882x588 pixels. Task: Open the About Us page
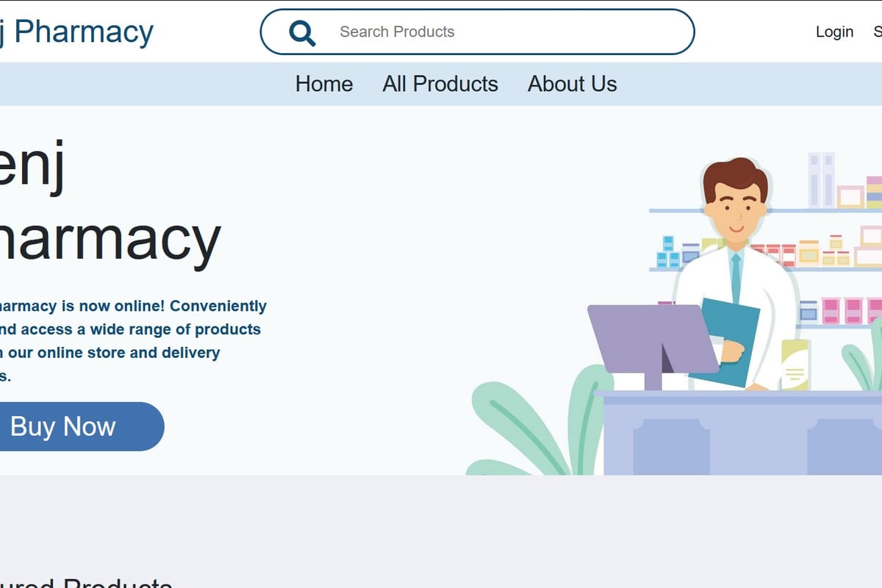pos(572,84)
